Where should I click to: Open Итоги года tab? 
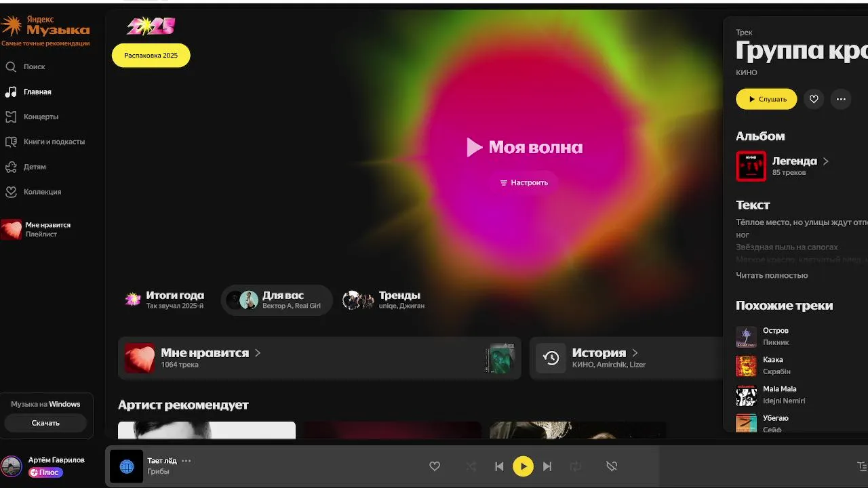(x=165, y=300)
